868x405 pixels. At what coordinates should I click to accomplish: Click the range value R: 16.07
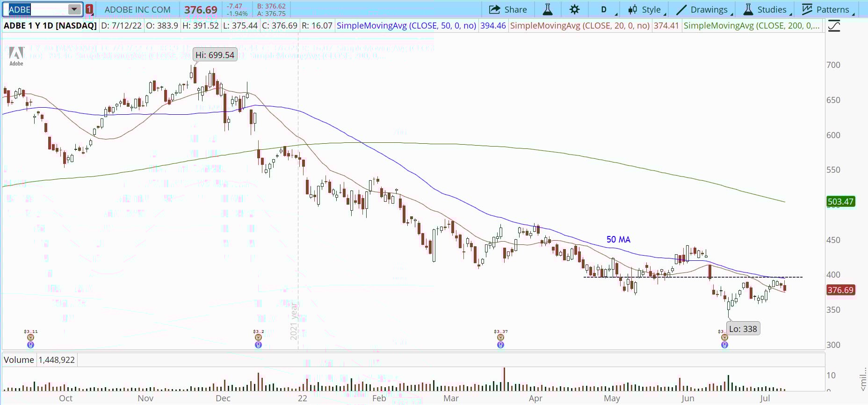click(317, 26)
